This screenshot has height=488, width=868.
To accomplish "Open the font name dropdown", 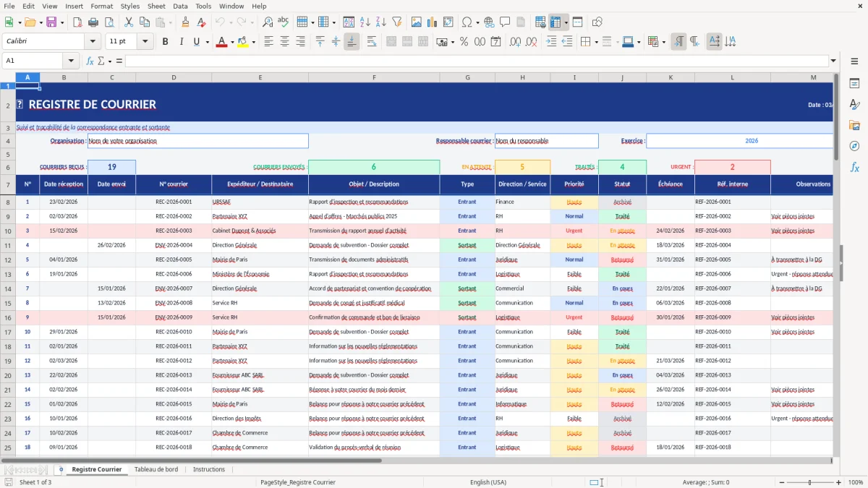I will (x=92, y=41).
